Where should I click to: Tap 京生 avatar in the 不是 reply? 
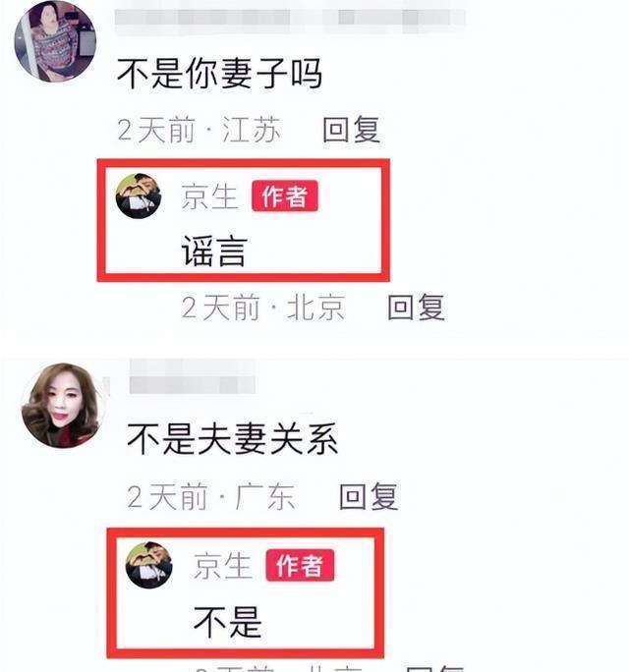[148, 565]
